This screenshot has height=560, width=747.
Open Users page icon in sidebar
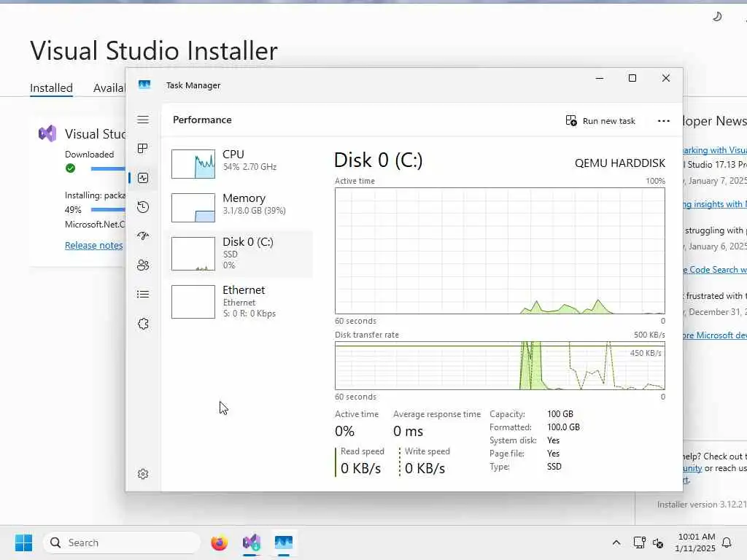143,265
